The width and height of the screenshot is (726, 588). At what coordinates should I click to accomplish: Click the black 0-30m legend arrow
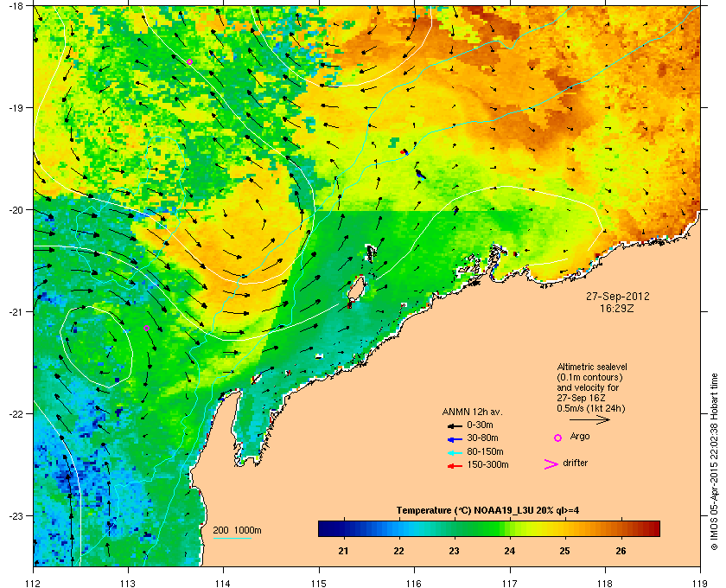point(455,425)
